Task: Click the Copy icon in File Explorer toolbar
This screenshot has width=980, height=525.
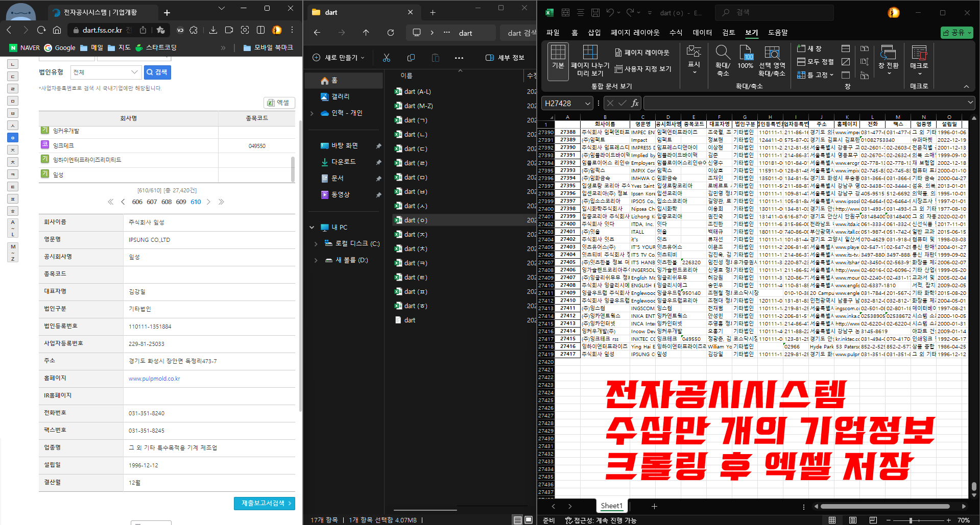Action: (x=411, y=58)
